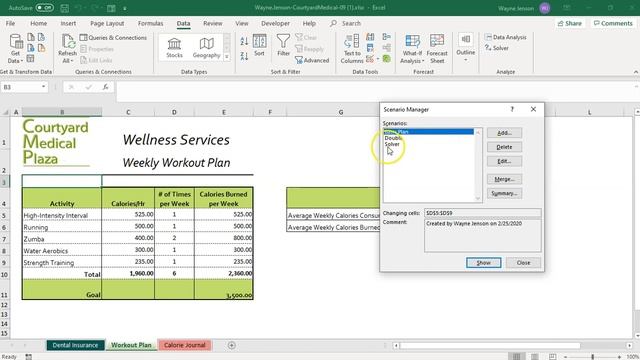Screen dimensions: 640x360
Task: Switch to the Review tab
Action: click(213, 23)
